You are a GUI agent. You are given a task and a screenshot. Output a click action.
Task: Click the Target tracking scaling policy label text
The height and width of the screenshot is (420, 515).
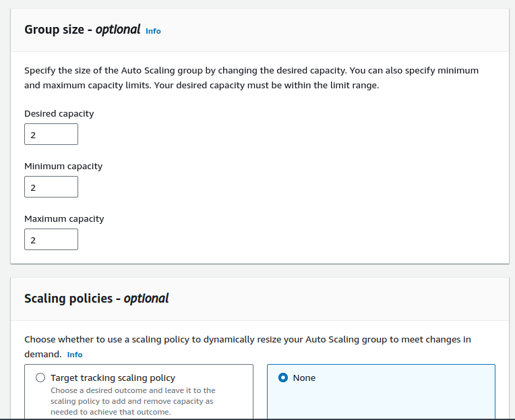(113, 378)
